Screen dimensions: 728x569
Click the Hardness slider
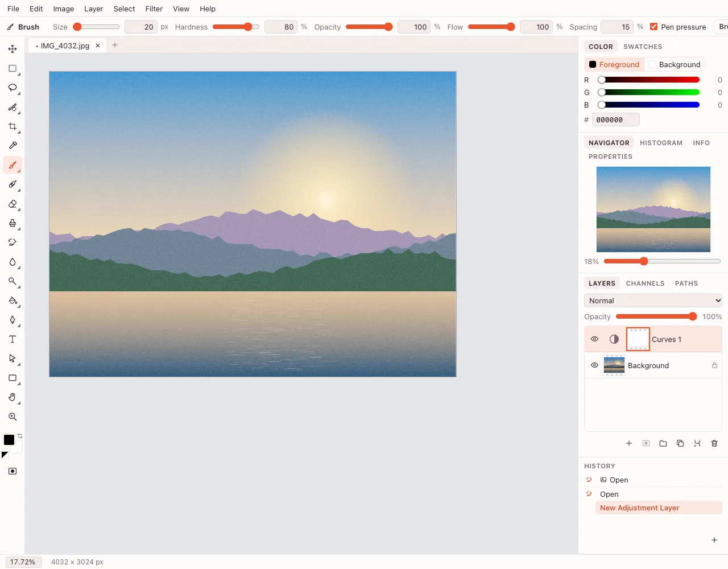click(x=235, y=27)
